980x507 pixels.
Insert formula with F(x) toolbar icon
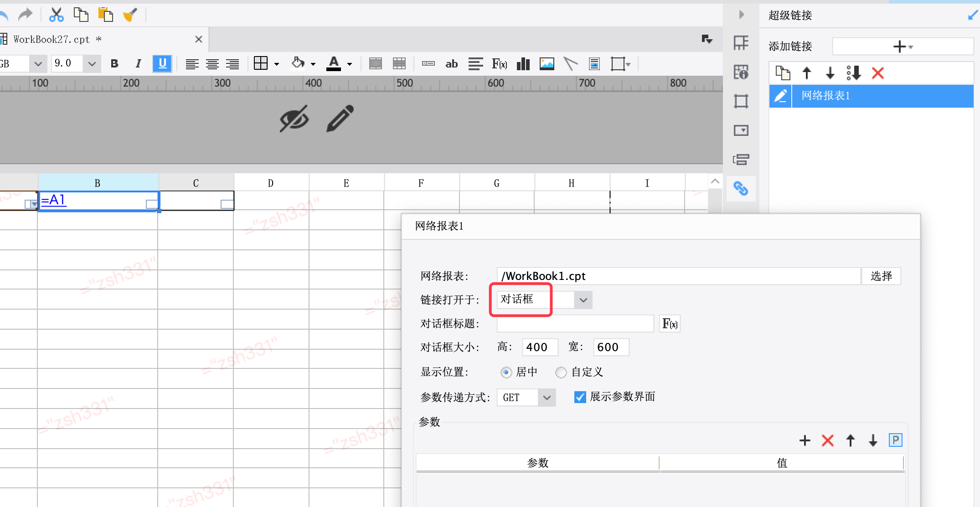tap(500, 64)
